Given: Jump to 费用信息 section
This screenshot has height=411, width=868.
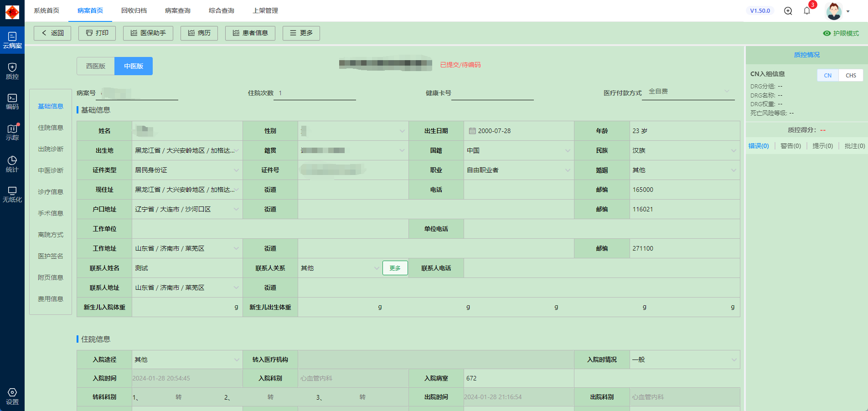Looking at the screenshot, I should click(x=51, y=299).
